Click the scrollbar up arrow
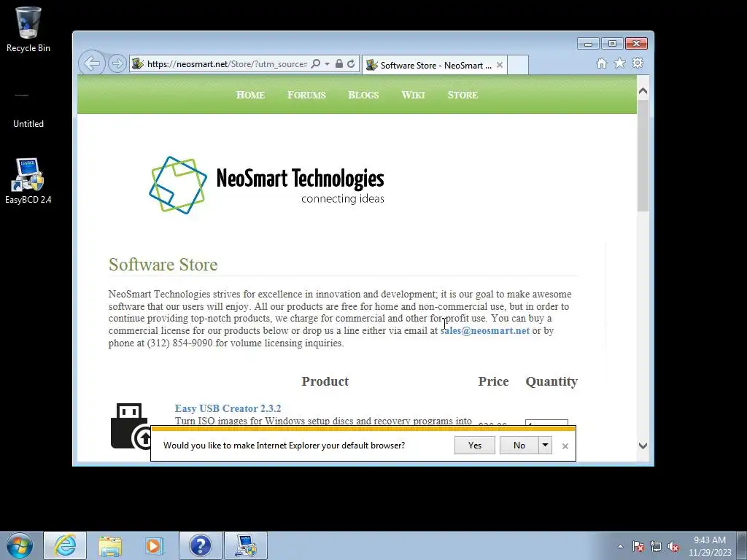This screenshot has height=560, width=747. pos(643,91)
